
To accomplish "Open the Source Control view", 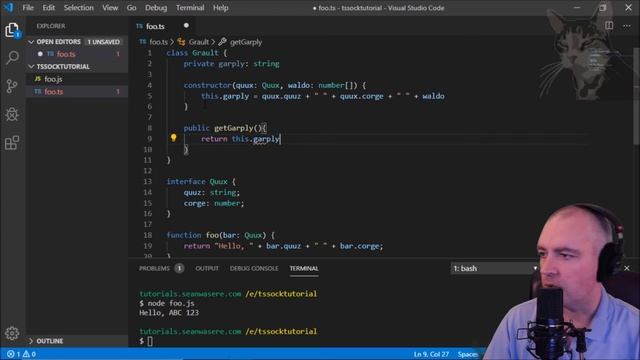I will point(12,86).
